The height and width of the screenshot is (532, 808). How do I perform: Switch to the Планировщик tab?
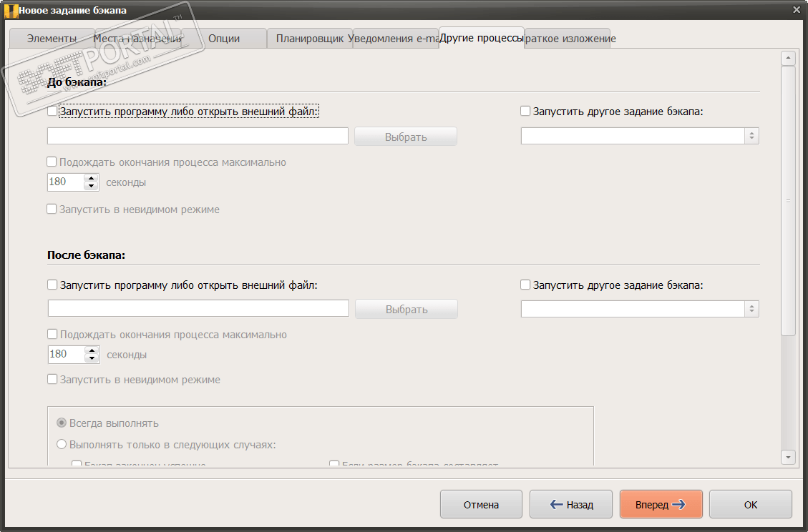click(309, 39)
